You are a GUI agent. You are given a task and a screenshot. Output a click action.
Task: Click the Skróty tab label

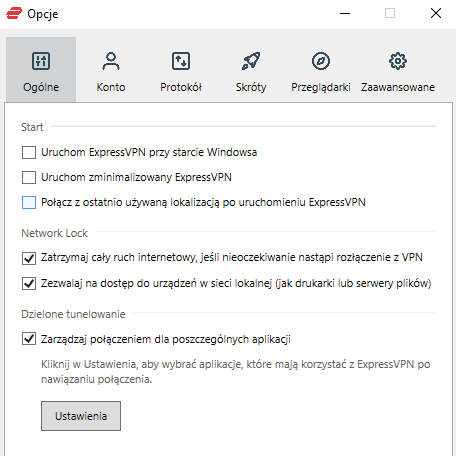click(251, 87)
